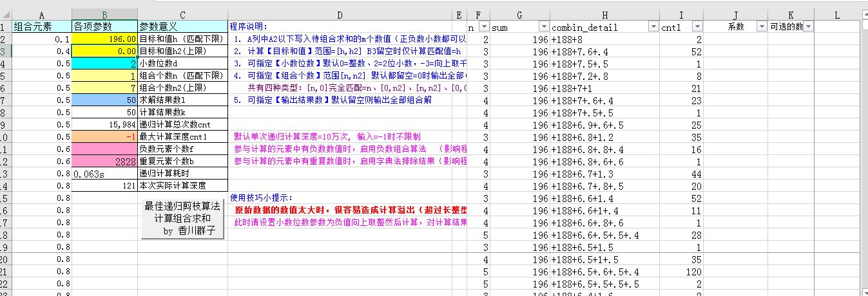The image size is (868, 296).
Task: Select column H header
Action: 604,15
